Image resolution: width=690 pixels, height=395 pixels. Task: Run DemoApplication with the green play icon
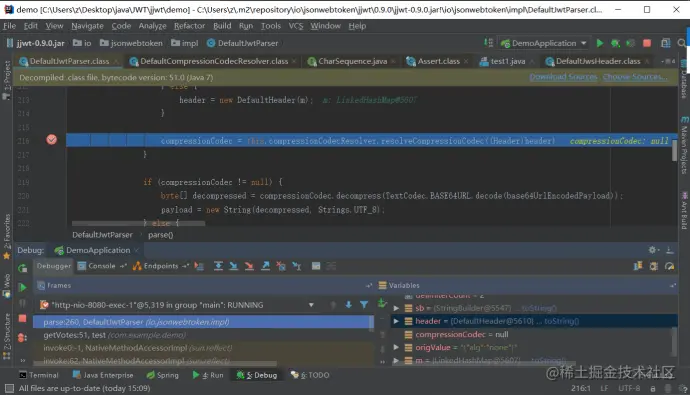[x=599, y=43]
